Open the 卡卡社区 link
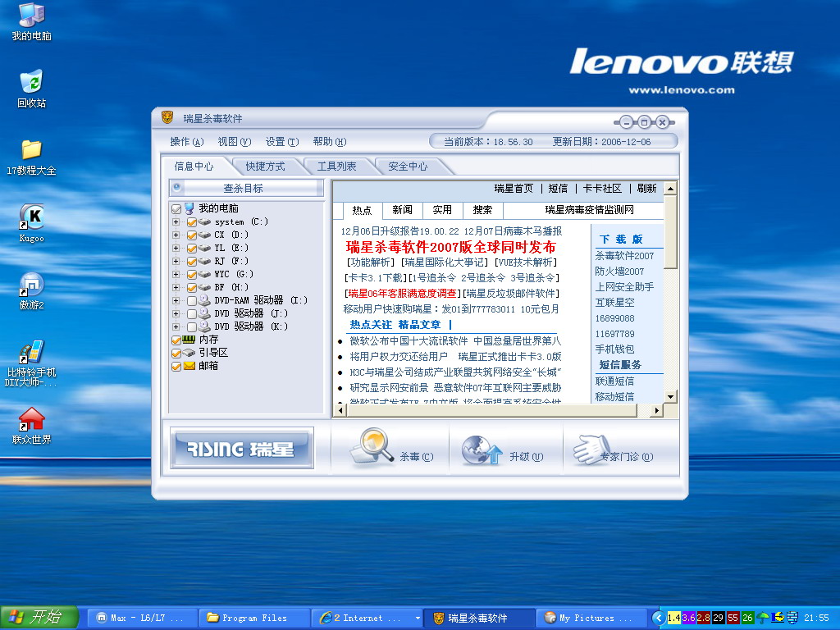 [x=603, y=189]
